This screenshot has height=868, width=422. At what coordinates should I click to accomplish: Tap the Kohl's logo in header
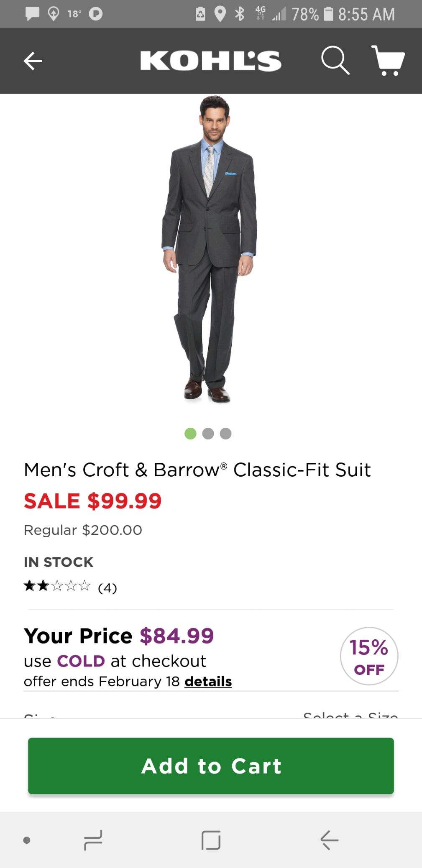pyautogui.click(x=211, y=61)
